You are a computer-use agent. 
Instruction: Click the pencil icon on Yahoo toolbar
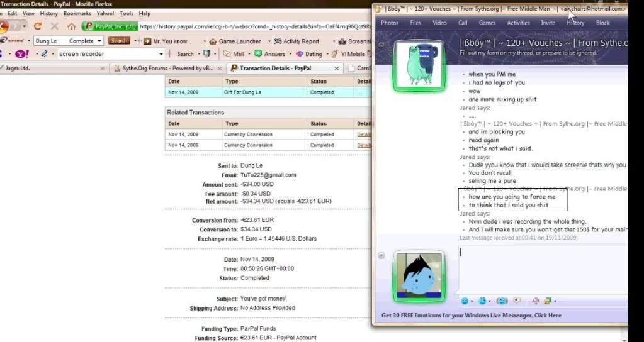point(44,53)
